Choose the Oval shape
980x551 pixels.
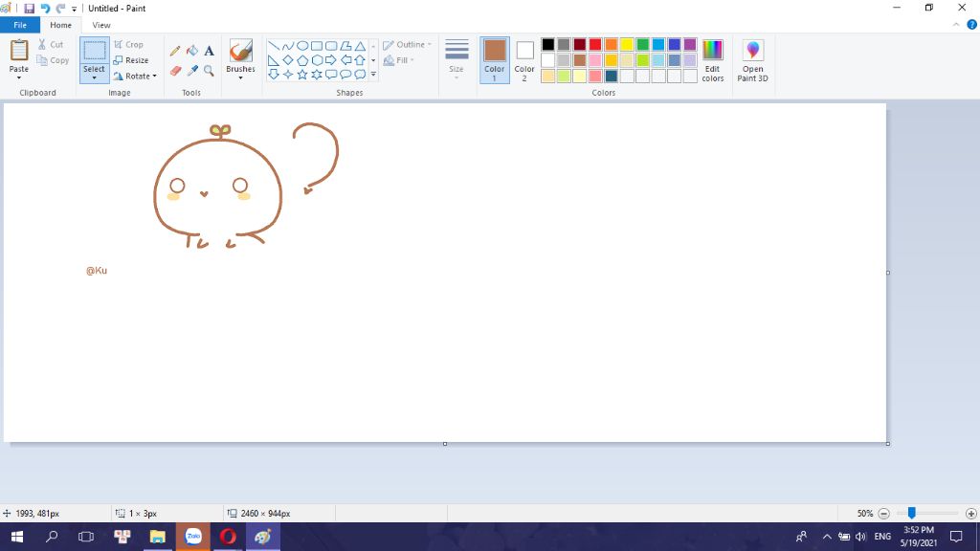pos(302,46)
